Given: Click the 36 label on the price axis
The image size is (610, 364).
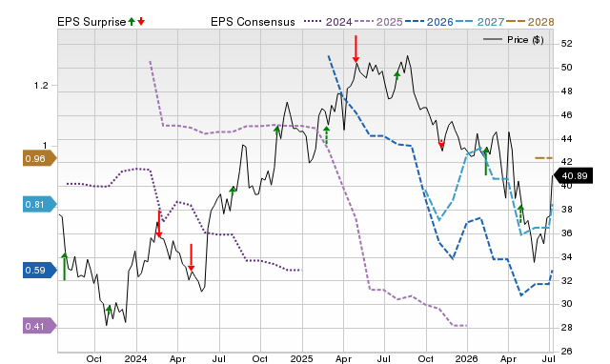Looking at the screenshot, I should pyautogui.click(x=567, y=233).
